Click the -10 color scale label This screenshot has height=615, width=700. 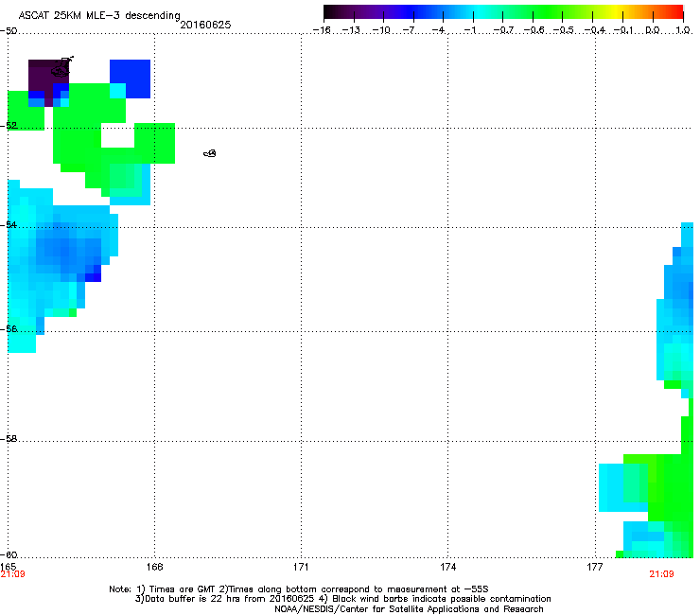pyautogui.click(x=381, y=30)
